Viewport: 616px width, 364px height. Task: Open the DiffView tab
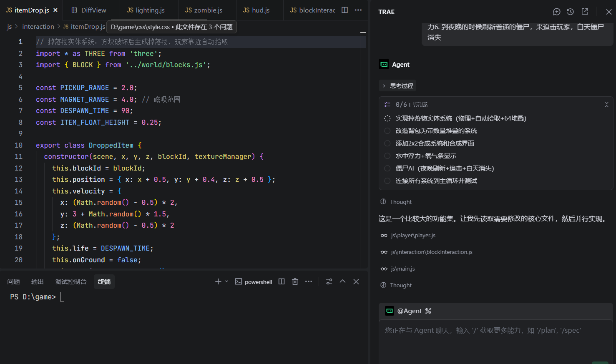click(89, 10)
